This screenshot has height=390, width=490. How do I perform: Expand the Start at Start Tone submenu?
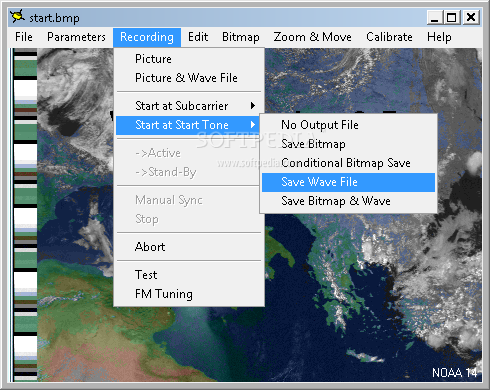[188, 125]
